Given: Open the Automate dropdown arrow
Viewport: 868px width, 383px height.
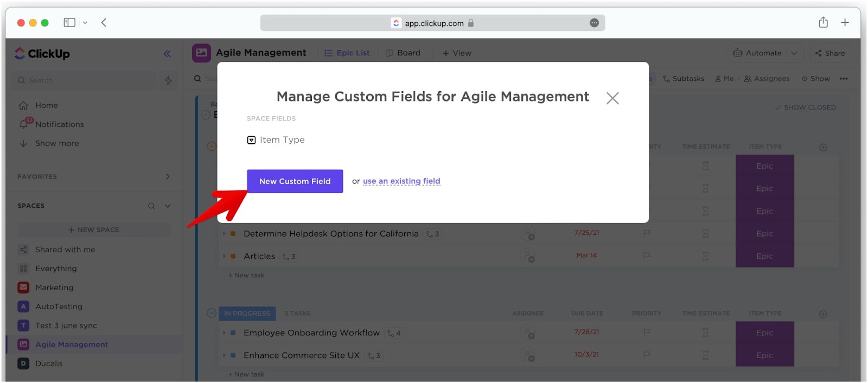Looking at the screenshot, I should coord(794,53).
